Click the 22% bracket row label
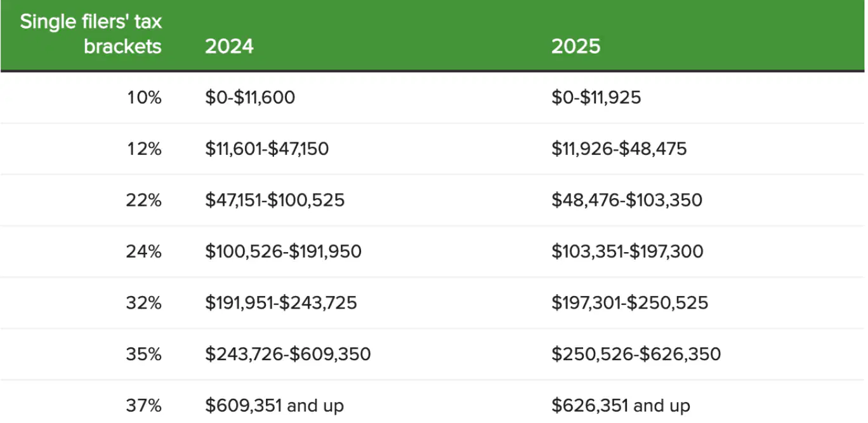The image size is (868, 423). click(144, 200)
